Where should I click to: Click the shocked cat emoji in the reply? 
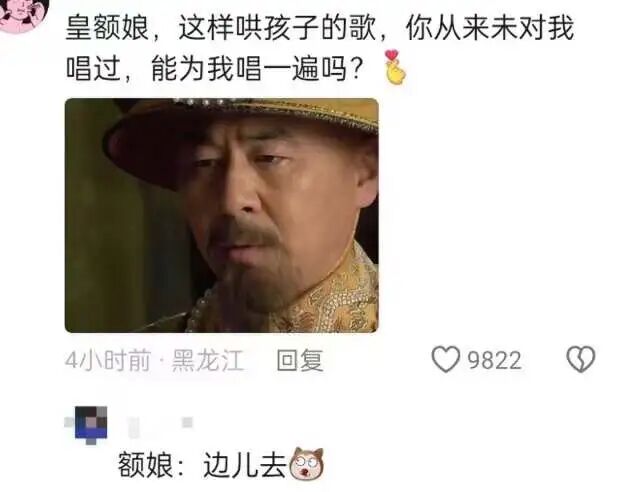pyautogui.click(x=306, y=463)
